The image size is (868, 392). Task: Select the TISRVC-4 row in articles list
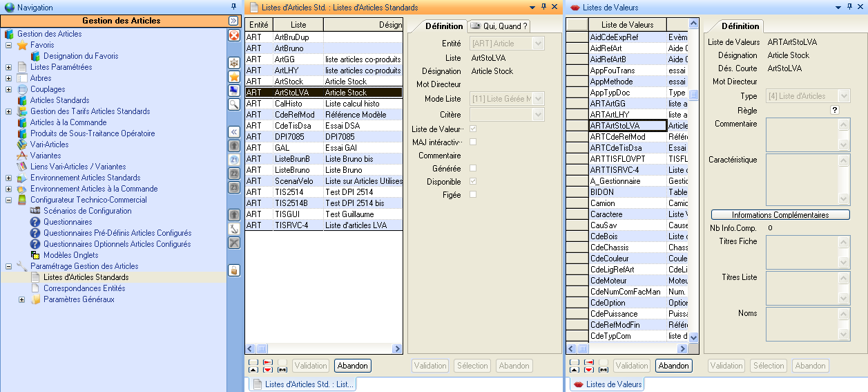324,225
